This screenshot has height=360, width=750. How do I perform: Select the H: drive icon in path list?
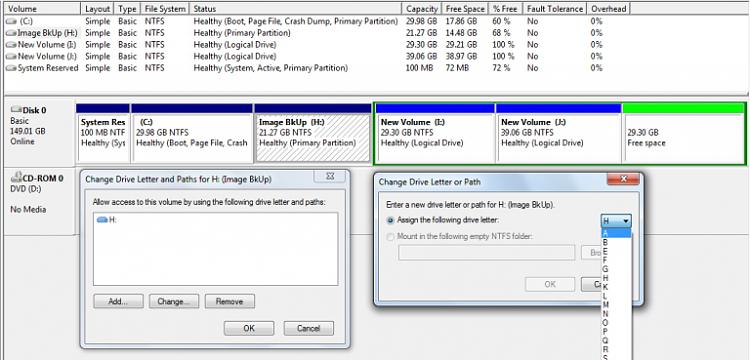tap(102, 220)
